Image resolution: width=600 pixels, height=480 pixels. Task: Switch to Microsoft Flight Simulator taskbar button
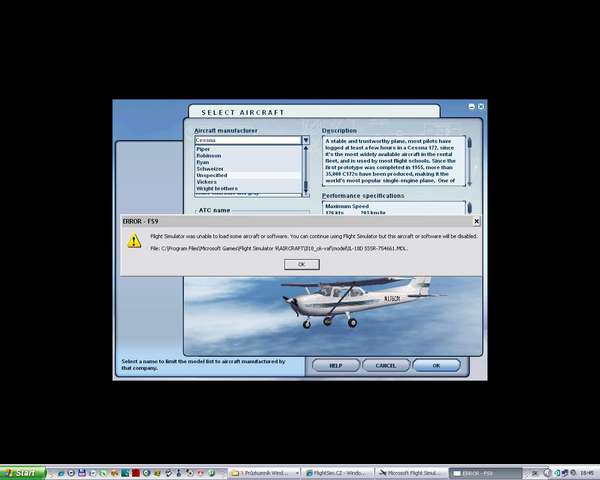coord(410,472)
